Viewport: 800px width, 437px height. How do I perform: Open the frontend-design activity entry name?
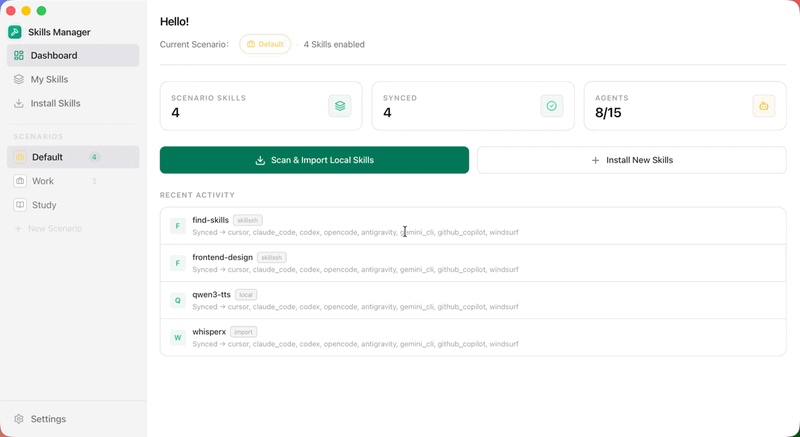pyautogui.click(x=222, y=258)
